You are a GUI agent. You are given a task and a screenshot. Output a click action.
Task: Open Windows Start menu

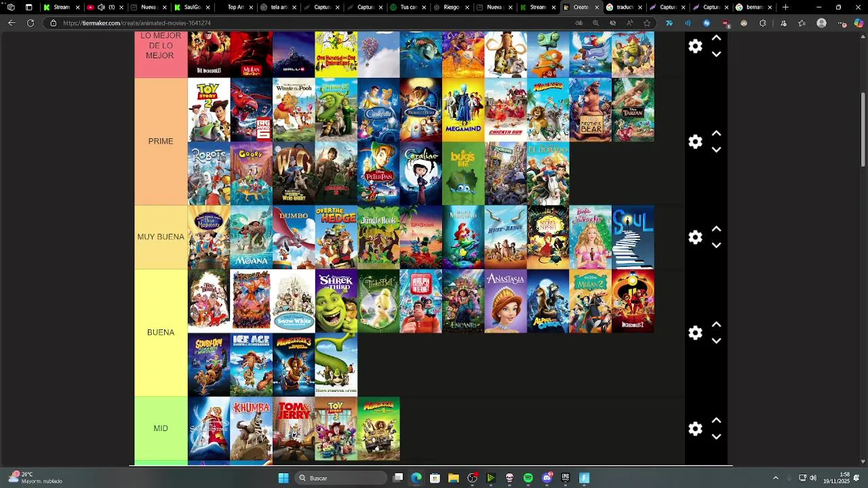tap(283, 479)
